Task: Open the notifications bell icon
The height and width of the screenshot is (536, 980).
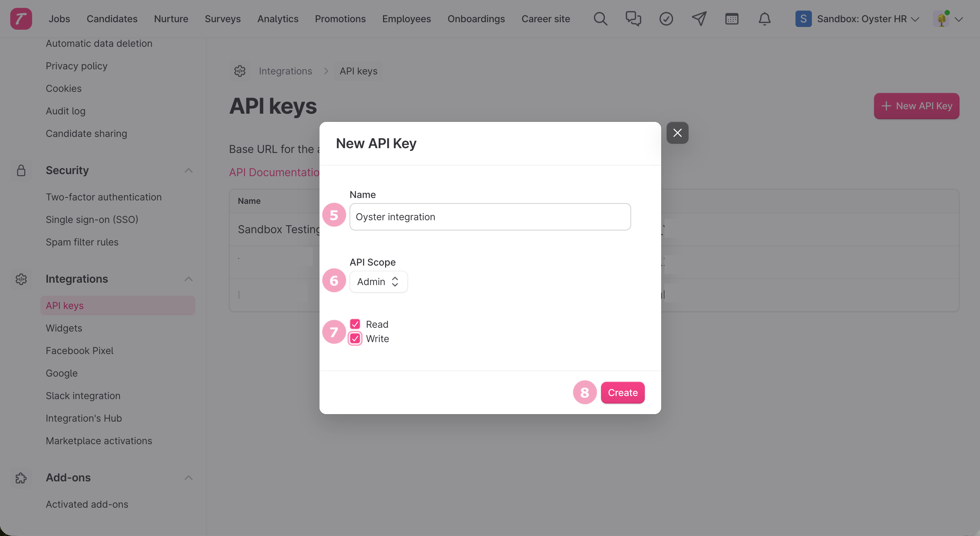Action: click(764, 19)
